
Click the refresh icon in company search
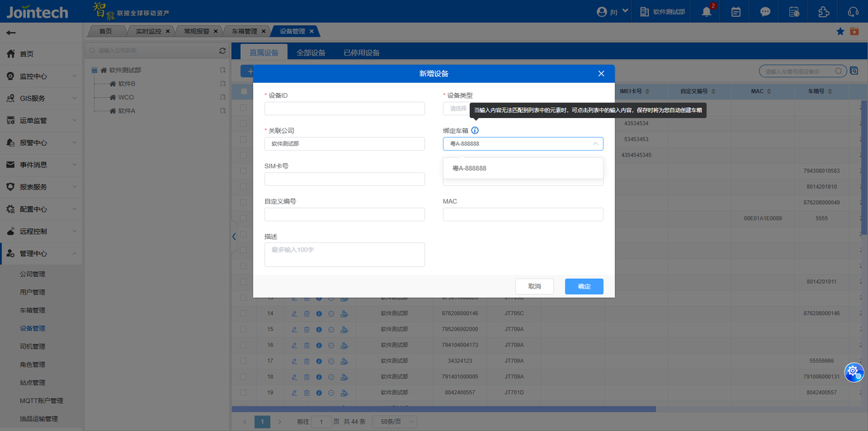click(x=222, y=51)
